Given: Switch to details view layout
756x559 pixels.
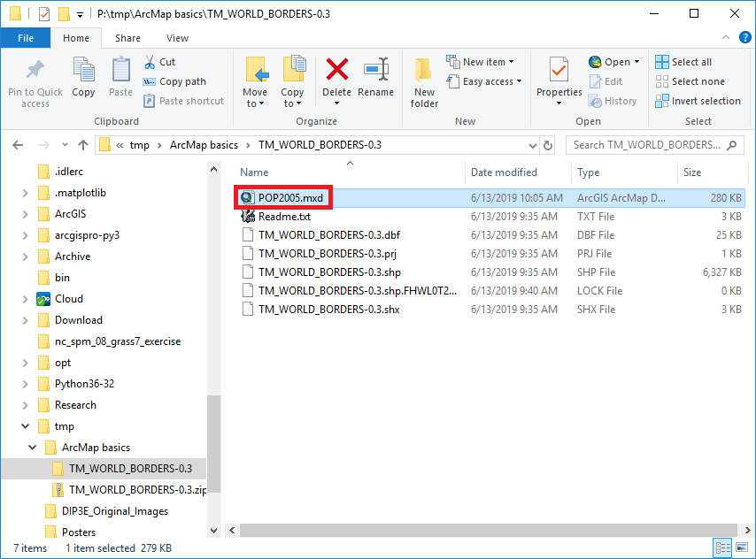Looking at the screenshot, I should [x=722, y=548].
